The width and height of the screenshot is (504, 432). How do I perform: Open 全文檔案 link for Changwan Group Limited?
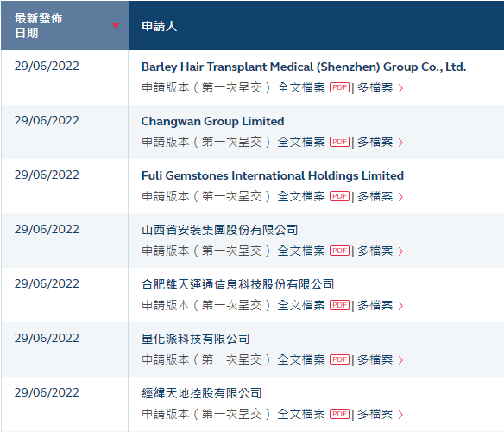pyautogui.click(x=301, y=142)
